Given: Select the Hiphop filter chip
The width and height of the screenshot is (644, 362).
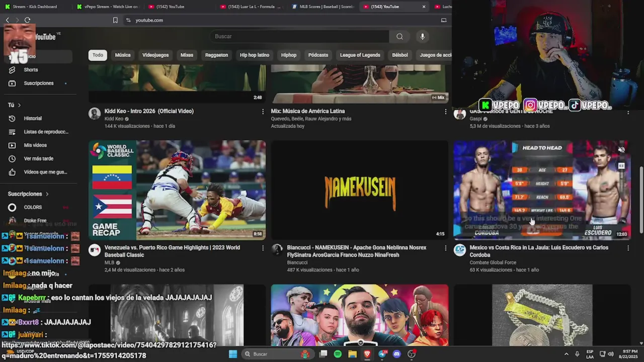Looking at the screenshot, I should [x=289, y=55].
